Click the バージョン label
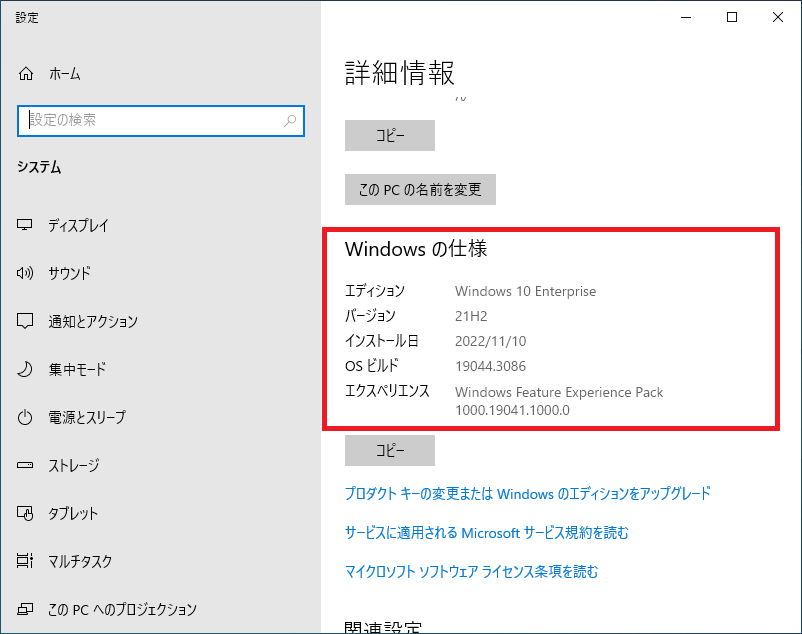This screenshot has width=802, height=634. [370, 316]
